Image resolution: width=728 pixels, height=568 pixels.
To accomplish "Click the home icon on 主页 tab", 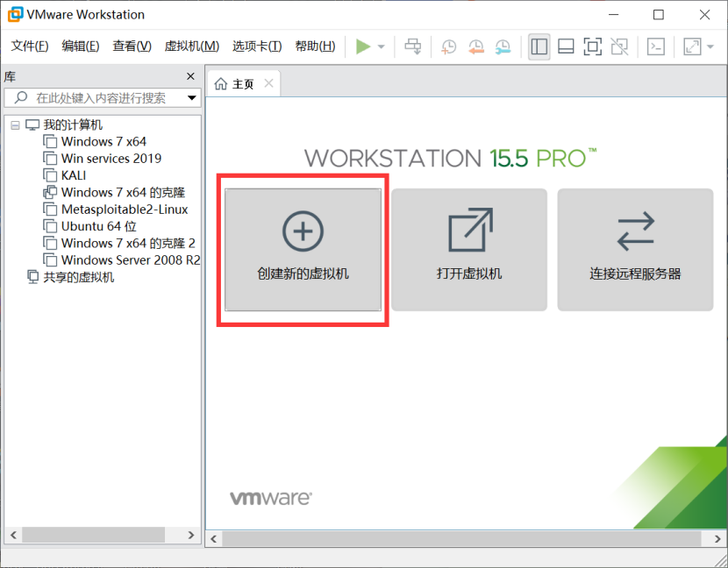I will pos(221,84).
